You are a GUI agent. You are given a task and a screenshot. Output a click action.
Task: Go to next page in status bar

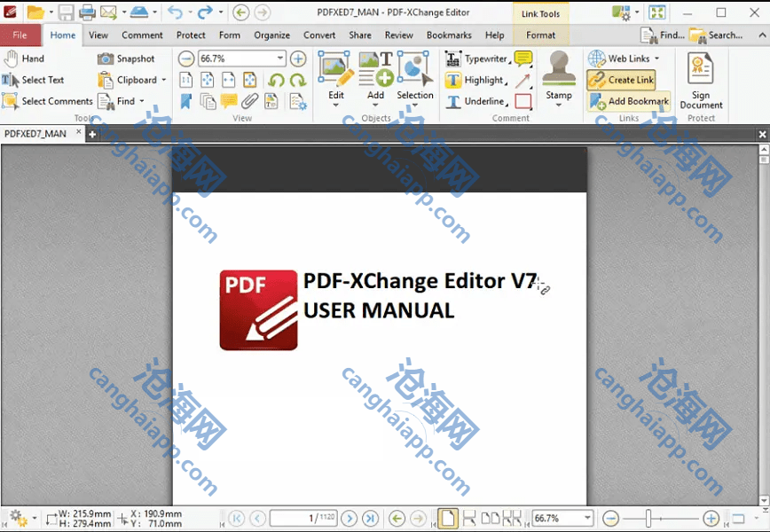coord(350,519)
